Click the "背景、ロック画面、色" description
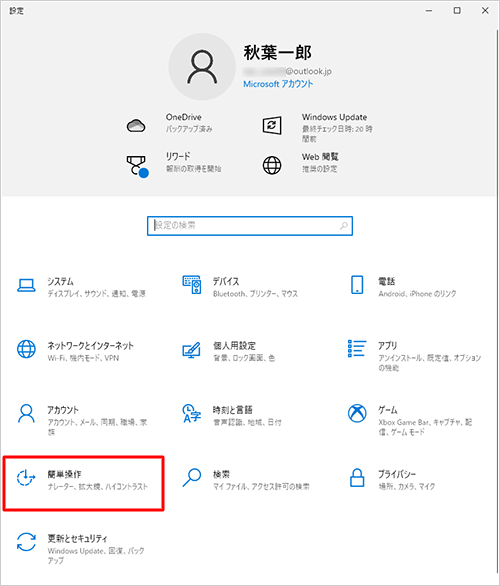Viewport: 500px width, 586px height. (244, 358)
